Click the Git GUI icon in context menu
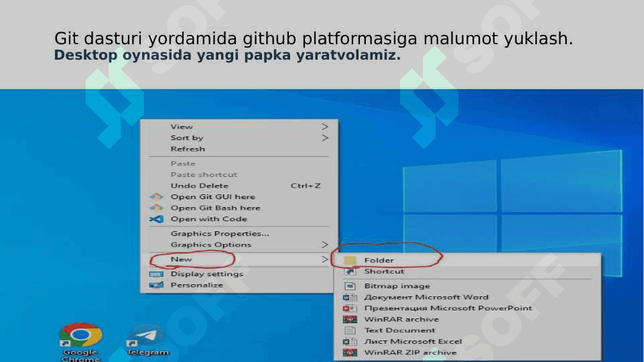Screen dimensions: 644x362 point(157,197)
